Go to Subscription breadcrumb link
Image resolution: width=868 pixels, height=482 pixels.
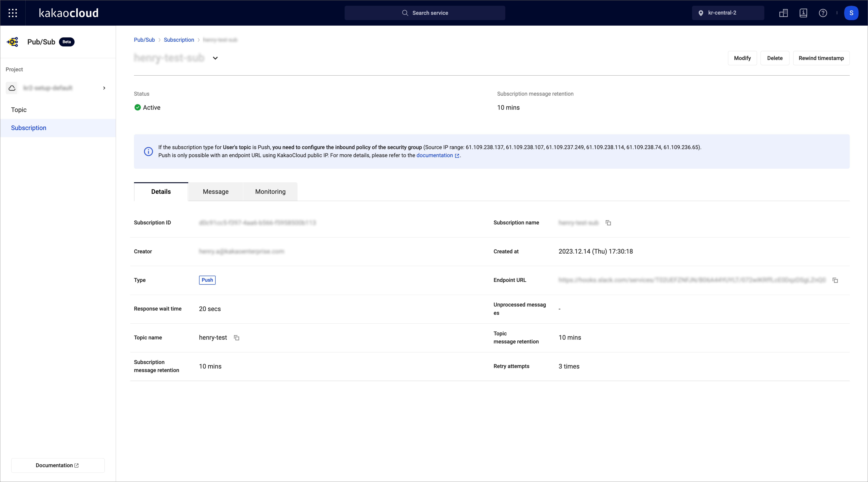(x=179, y=40)
